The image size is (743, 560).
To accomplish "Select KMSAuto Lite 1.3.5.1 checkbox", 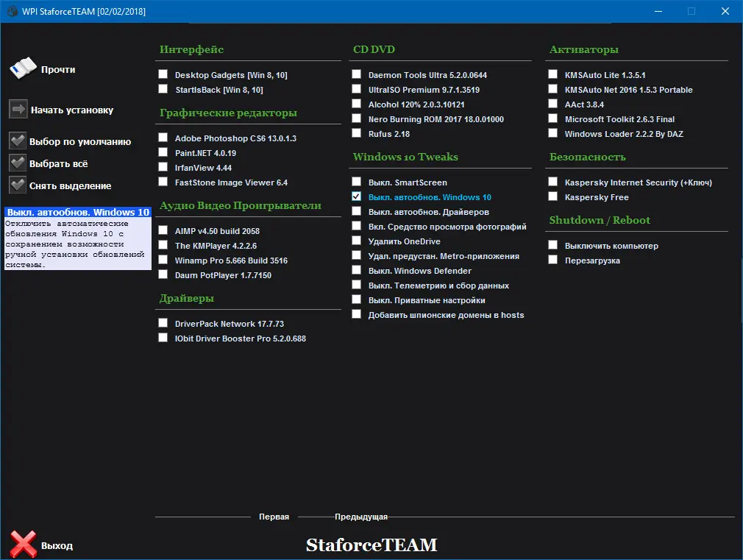I will click(552, 74).
